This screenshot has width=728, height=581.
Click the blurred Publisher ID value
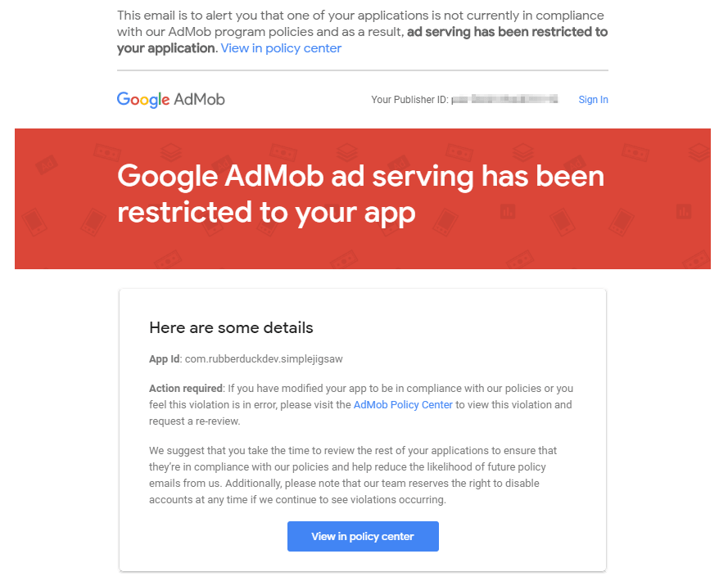pos(504,99)
